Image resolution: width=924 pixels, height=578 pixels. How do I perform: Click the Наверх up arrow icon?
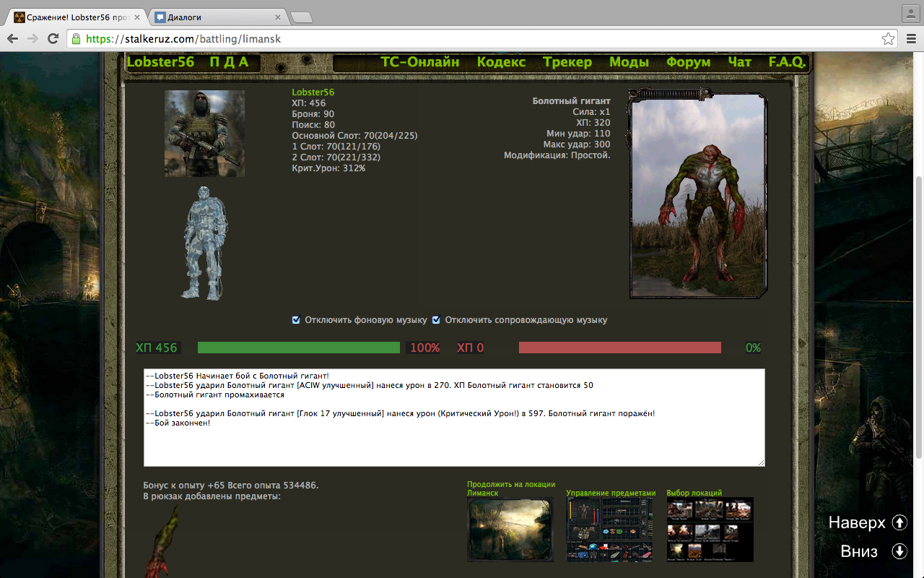(x=899, y=522)
